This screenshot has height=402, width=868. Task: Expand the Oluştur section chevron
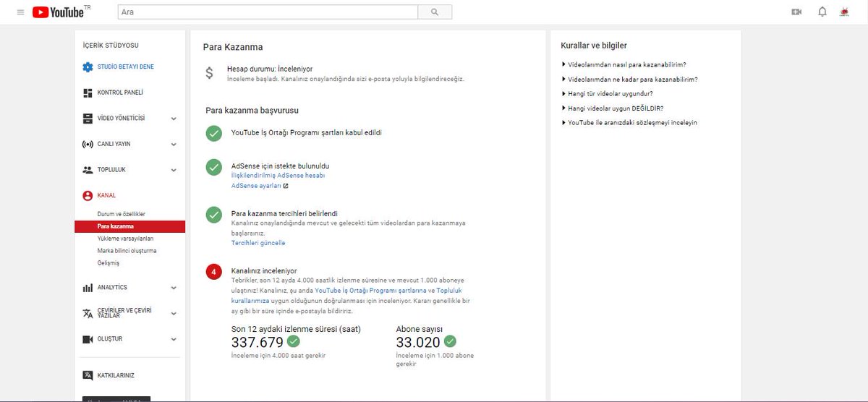[174, 339]
